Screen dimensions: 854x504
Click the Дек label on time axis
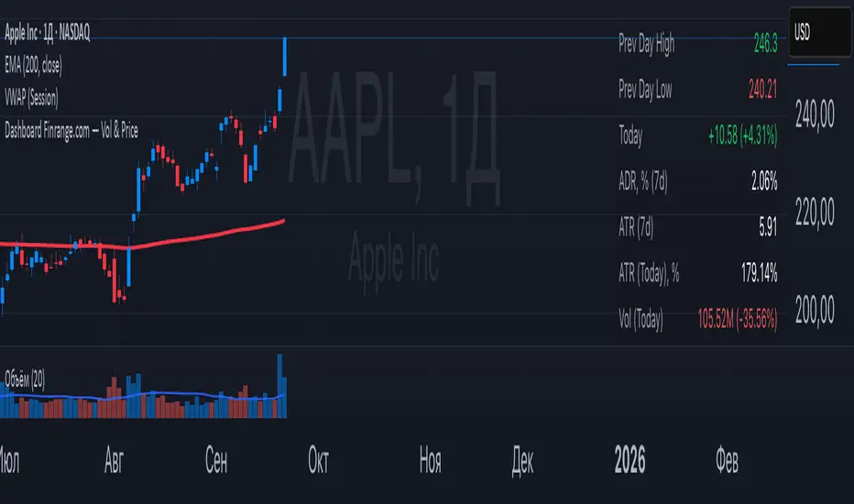coord(522,462)
